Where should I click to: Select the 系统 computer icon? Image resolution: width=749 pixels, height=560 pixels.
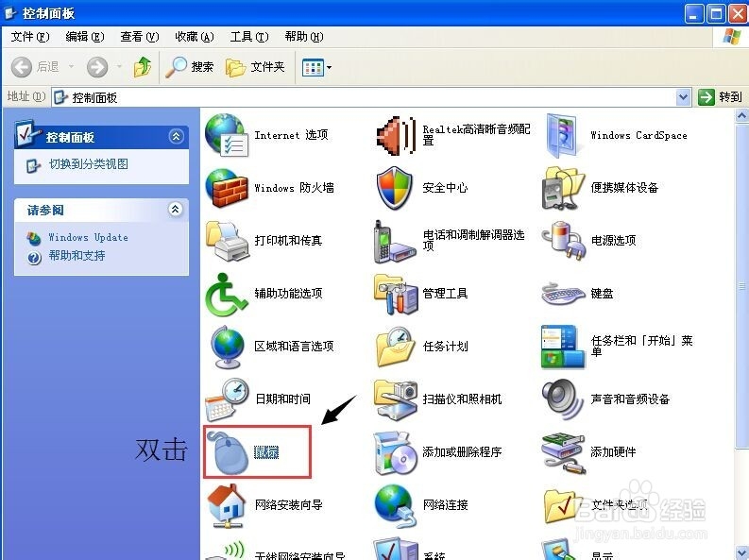click(395, 549)
